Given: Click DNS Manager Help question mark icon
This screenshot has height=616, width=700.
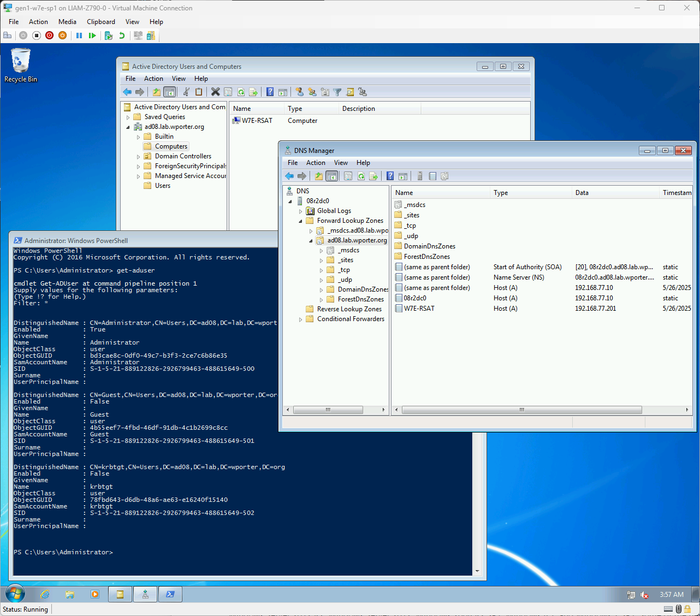Looking at the screenshot, I should (x=390, y=176).
